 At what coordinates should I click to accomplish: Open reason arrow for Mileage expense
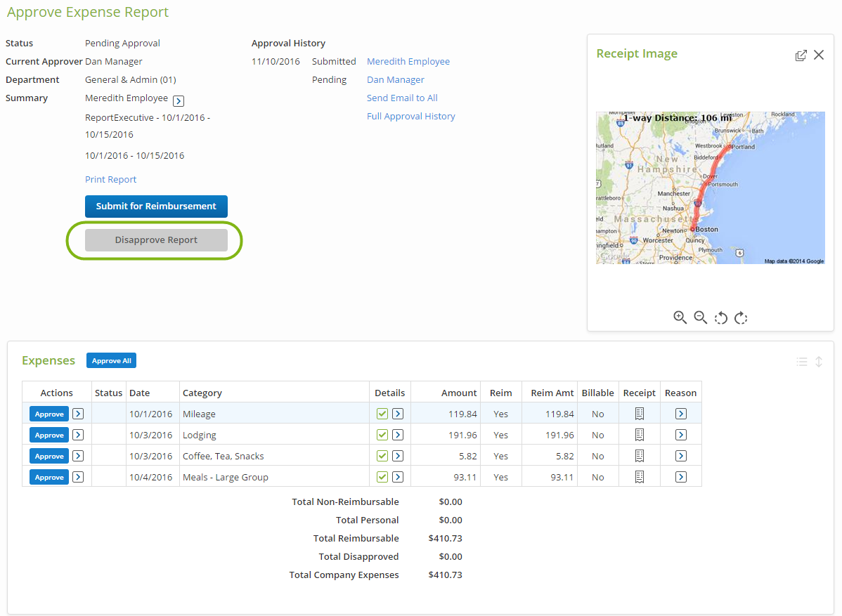[681, 414]
